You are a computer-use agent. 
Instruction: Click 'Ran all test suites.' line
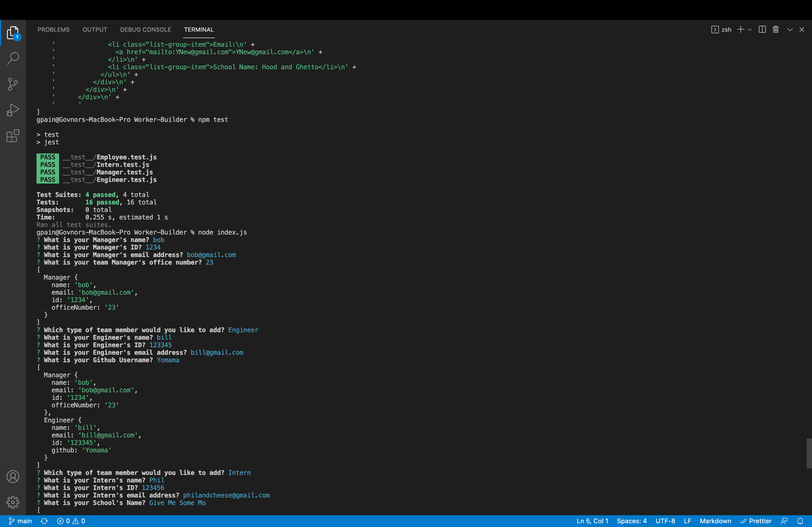(74, 225)
